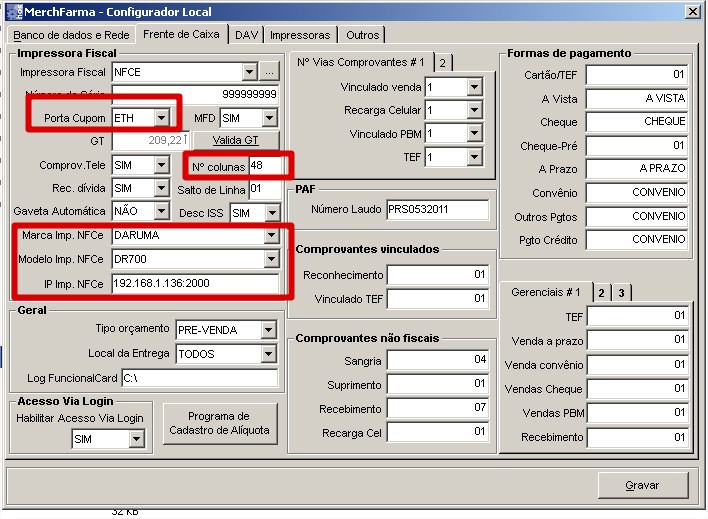Screen dimensions: 708x519
Task: Open the Gaveta Automática dropdown
Action: (x=161, y=211)
